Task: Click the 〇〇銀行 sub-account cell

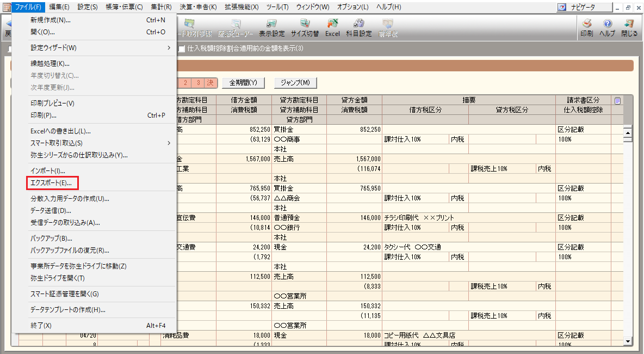Action: 299,227
